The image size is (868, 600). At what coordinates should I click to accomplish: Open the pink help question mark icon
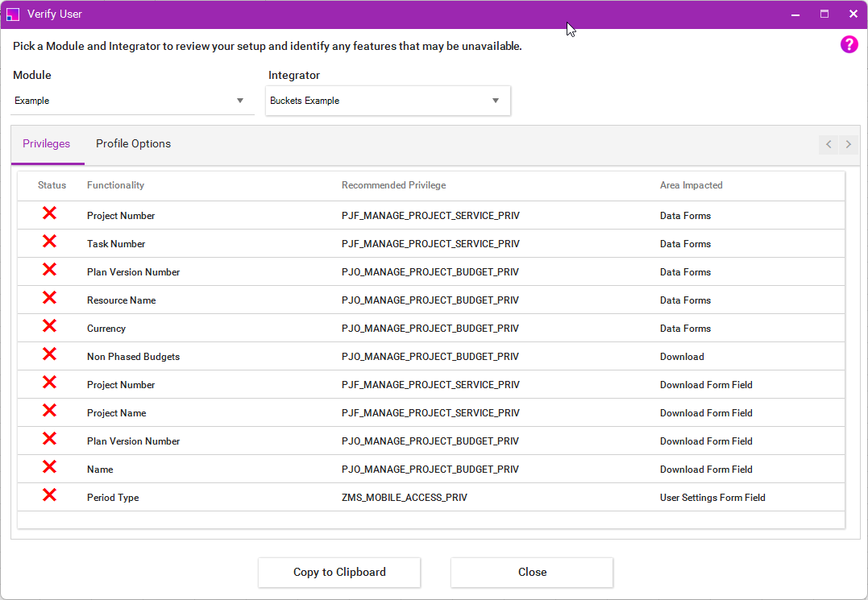pyautogui.click(x=849, y=45)
